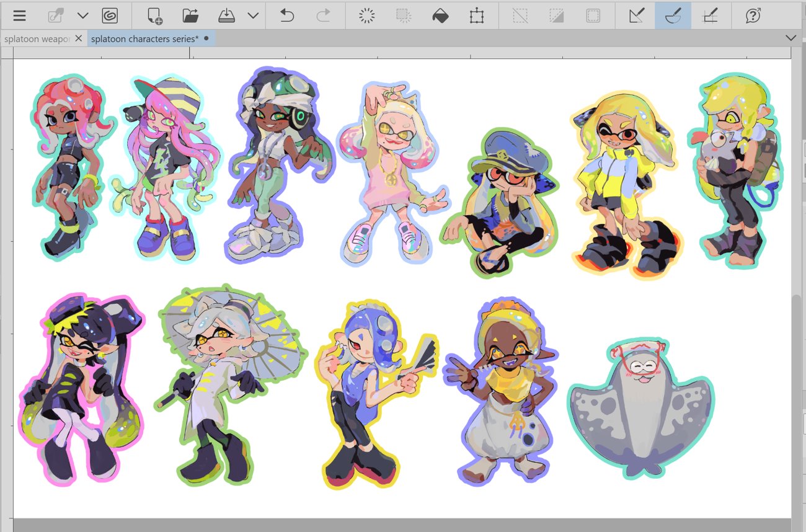806x532 pixels.
Task: Click Marina with headphones and purple outline
Action: (279, 164)
